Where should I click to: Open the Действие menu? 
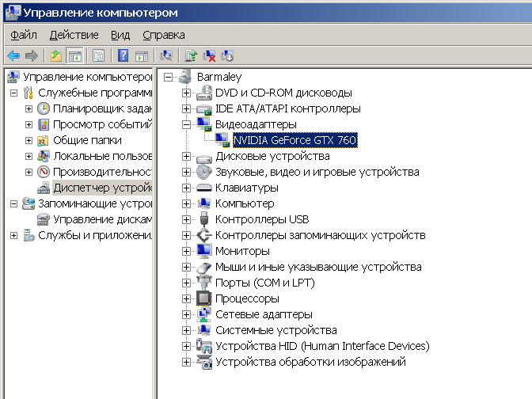(74, 35)
